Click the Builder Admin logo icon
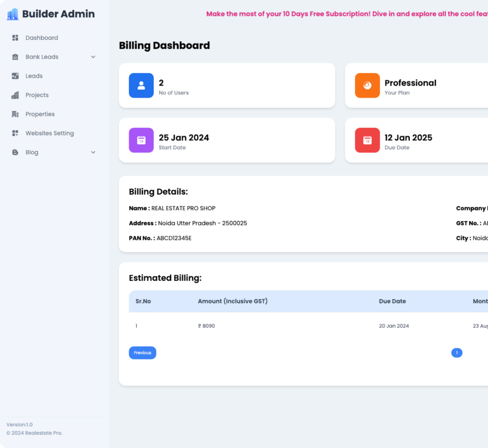 pyautogui.click(x=12, y=14)
